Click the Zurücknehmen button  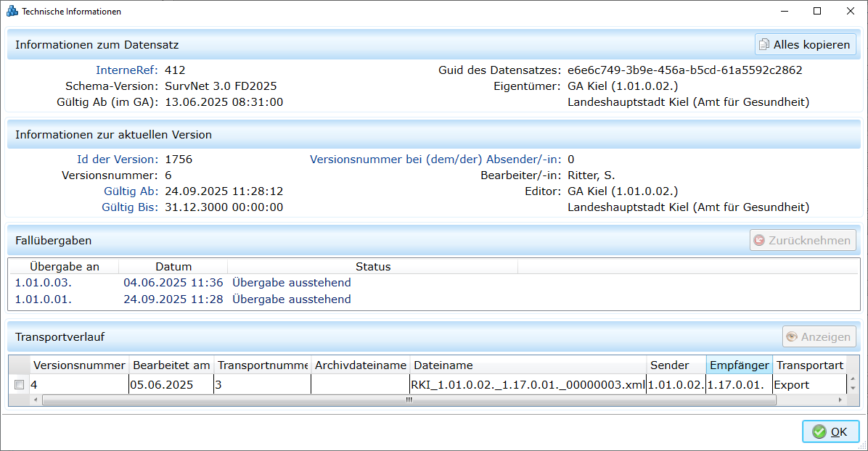pyautogui.click(x=803, y=240)
